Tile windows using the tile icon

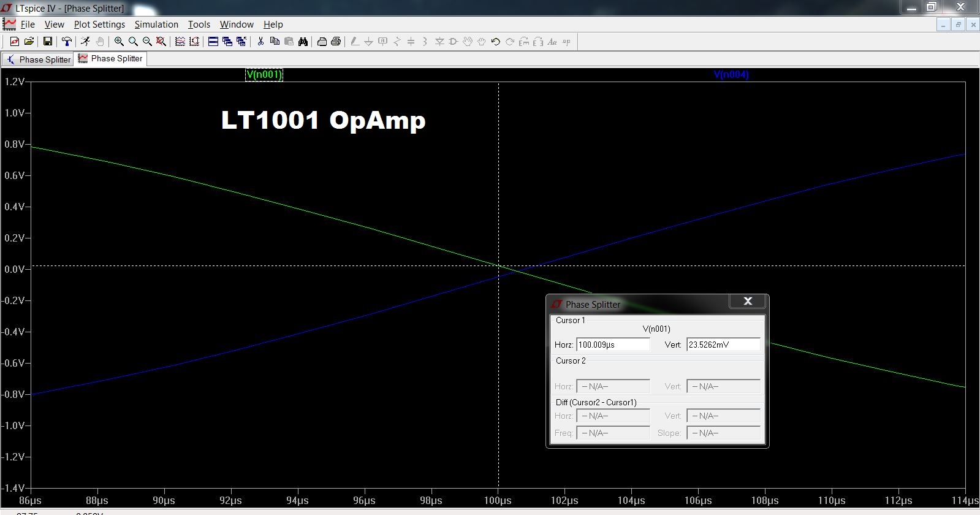[x=213, y=42]
